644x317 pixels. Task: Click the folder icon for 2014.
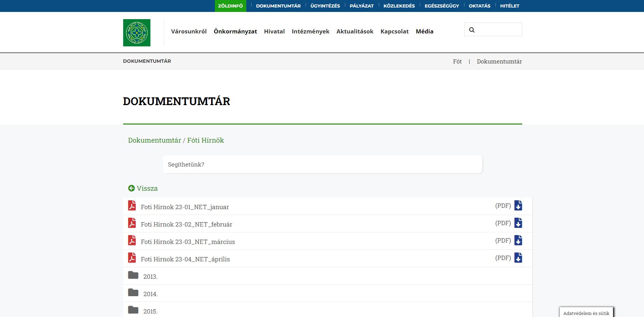133,292
